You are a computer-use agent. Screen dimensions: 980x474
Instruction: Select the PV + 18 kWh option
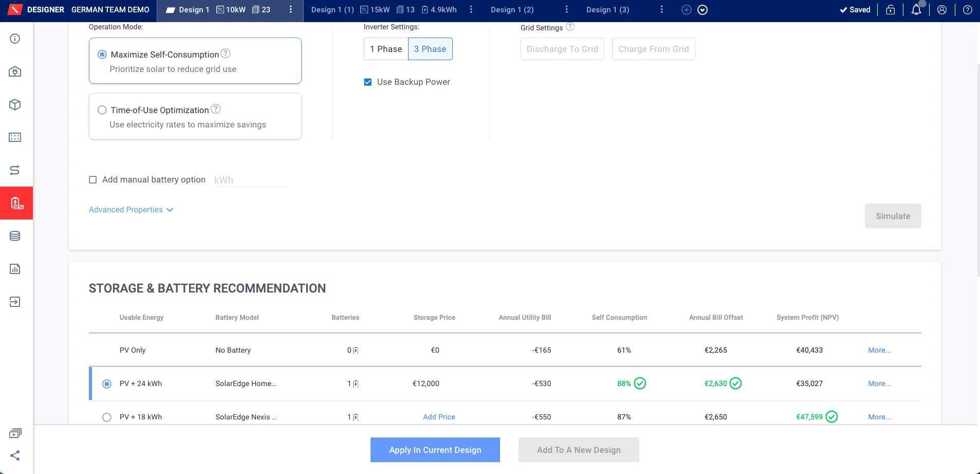(107, 417)
